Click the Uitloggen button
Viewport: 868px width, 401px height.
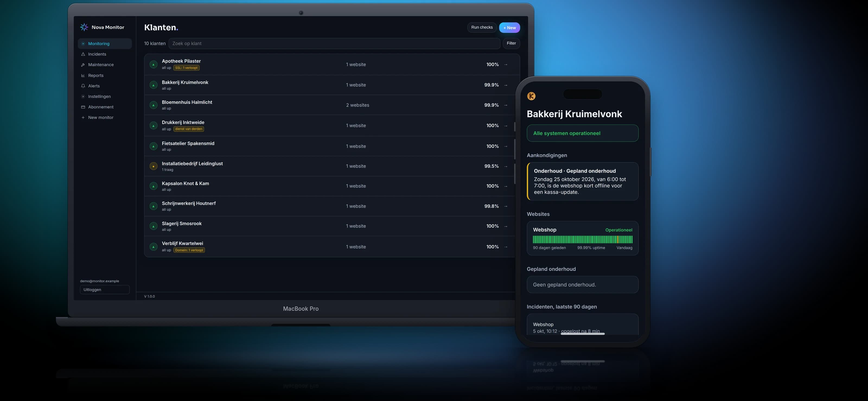click(105, 289)
